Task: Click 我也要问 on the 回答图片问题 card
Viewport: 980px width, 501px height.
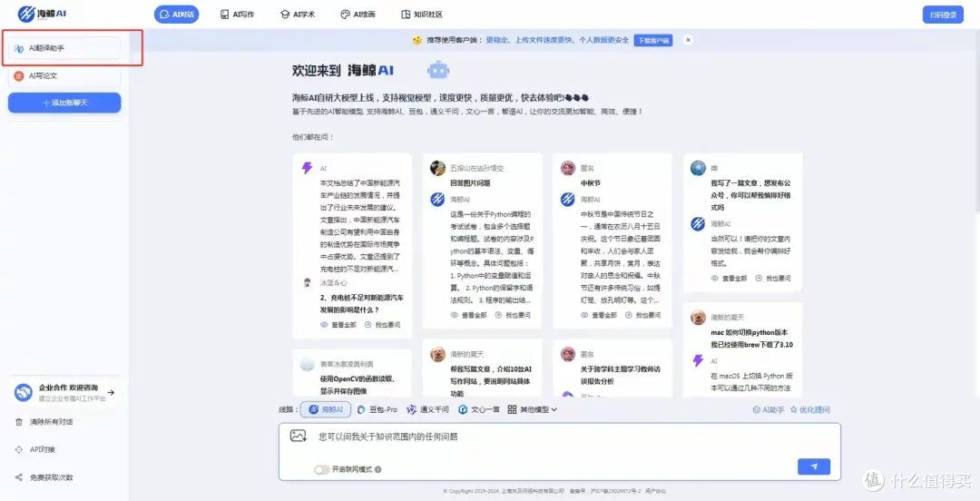Action: (x=513, y=315)
